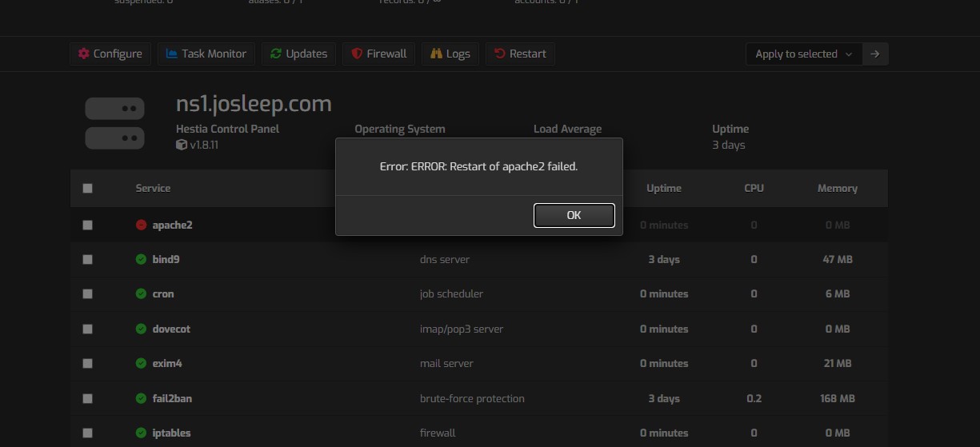This screenshot has width=980, height=447.
Task: Click the Hestia Control Panel label
Action: coord(227,129)
